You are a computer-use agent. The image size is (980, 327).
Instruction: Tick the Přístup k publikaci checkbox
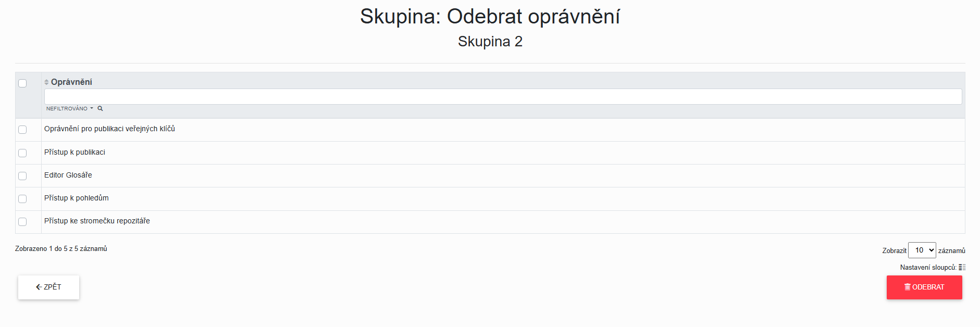coord(22,153)
